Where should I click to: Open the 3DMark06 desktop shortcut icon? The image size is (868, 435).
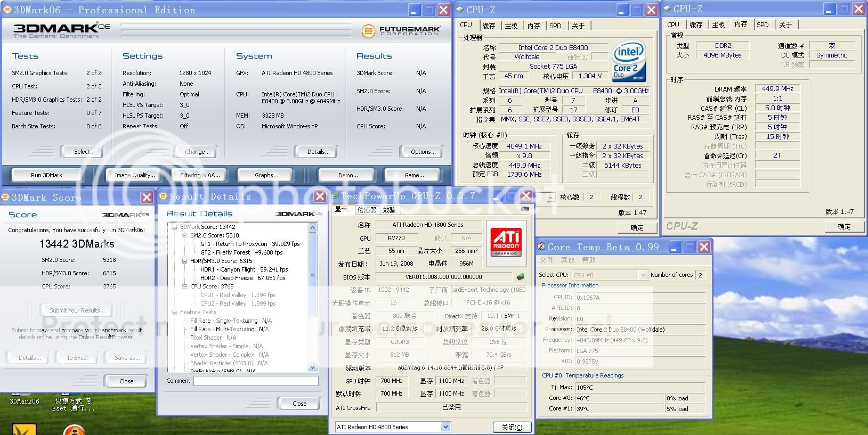pos(25,401)
